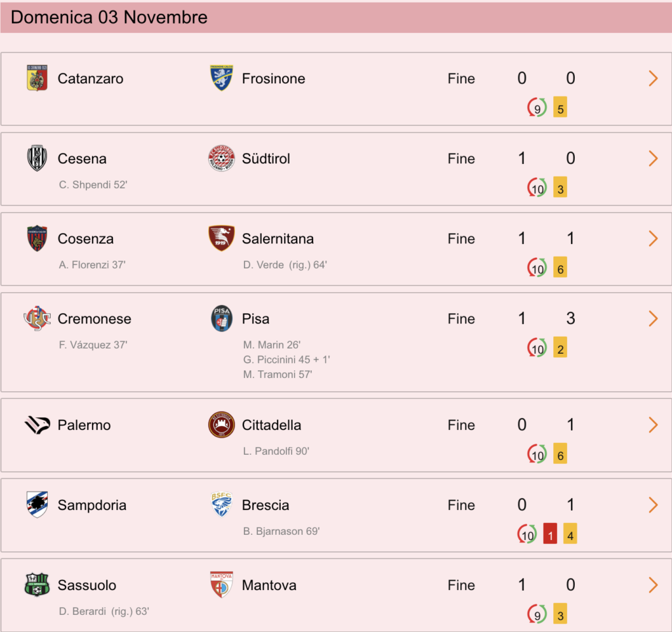This screenshot has width=672, height=632.
Task: Open Sassuolo–Mantova details chevron
Action: pos(653,585)
